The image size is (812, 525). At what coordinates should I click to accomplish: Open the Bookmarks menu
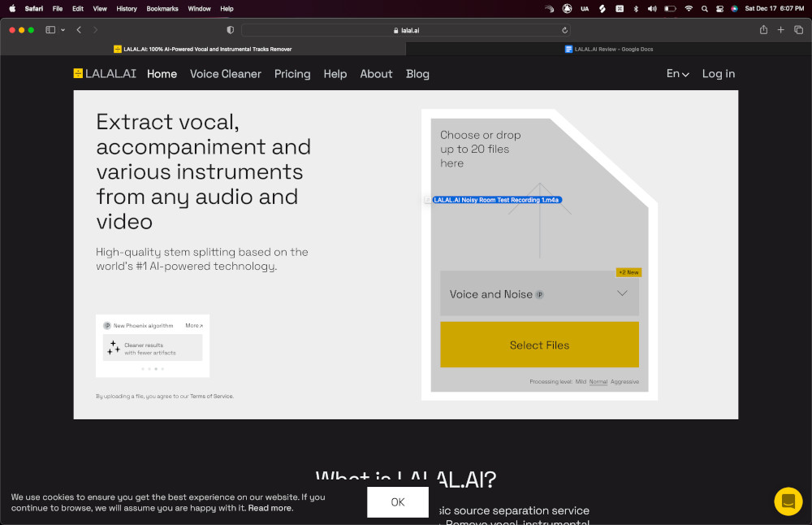162,8
